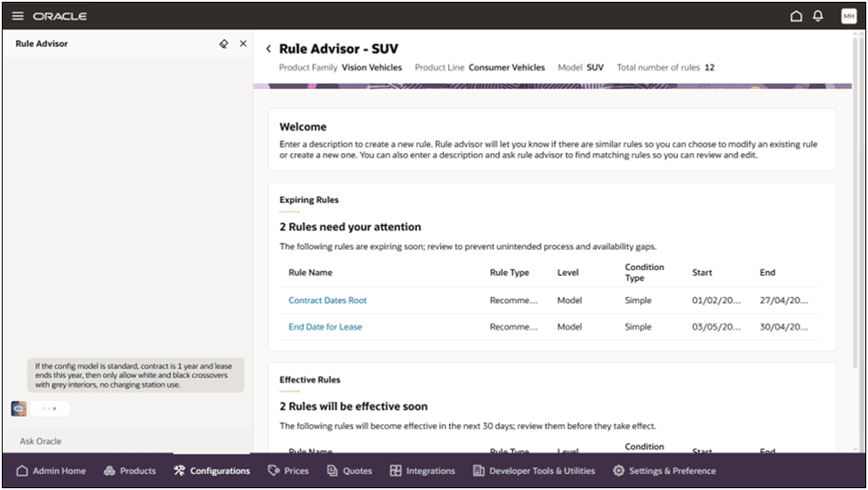Screen dimensions: 868x490
Task: Clear Rule Advisor chat with eraser icon
Action: point(223,44)
